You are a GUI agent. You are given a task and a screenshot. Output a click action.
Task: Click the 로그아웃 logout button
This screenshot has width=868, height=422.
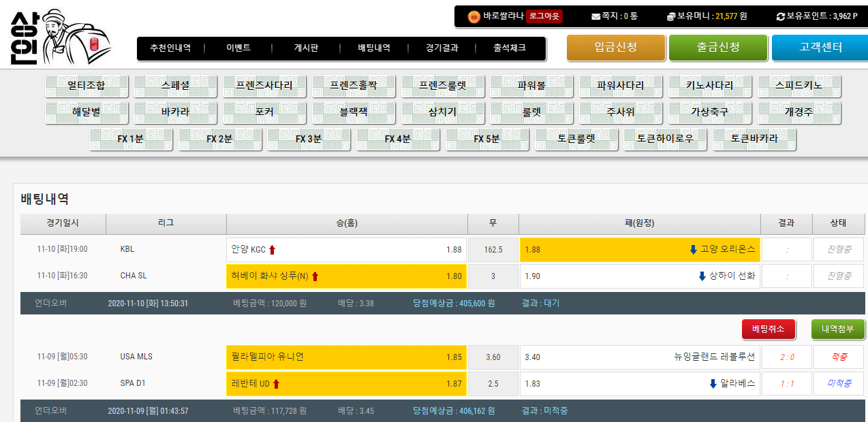544,16
